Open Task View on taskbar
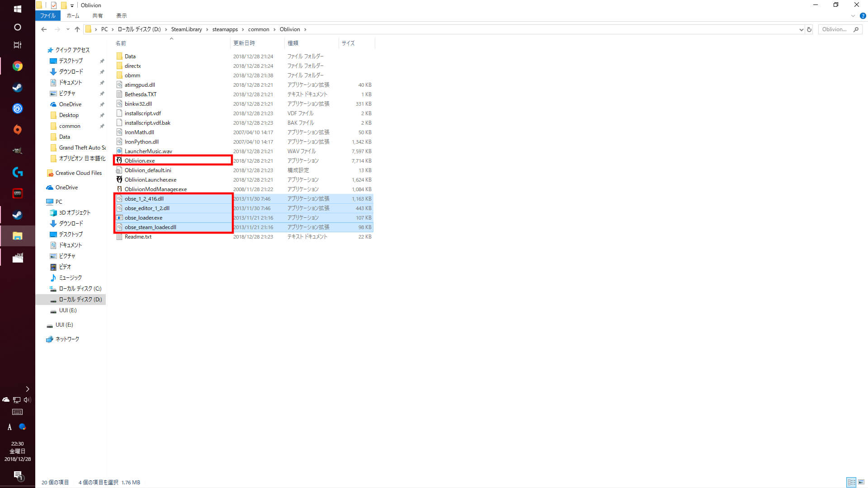This screenshot has width=868, height=488. [17, 45]
